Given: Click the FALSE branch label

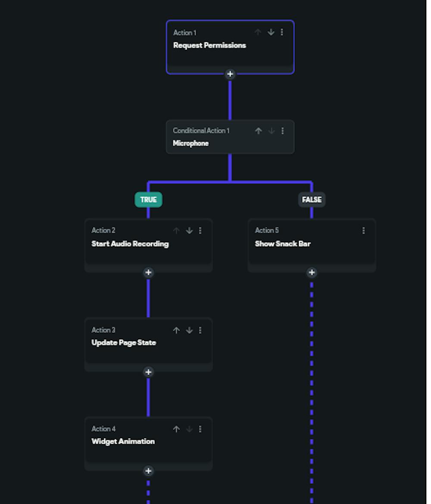Looking at the screenshot, I should 312,200.
